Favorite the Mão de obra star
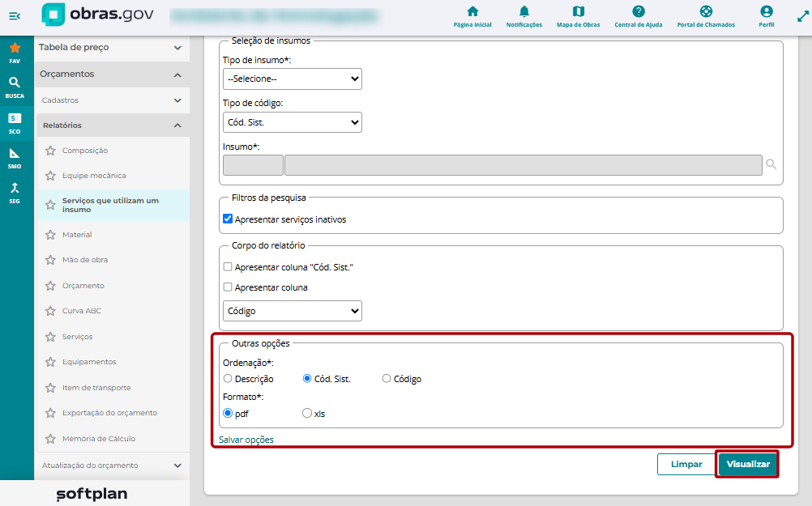 (x=50, y=260)
